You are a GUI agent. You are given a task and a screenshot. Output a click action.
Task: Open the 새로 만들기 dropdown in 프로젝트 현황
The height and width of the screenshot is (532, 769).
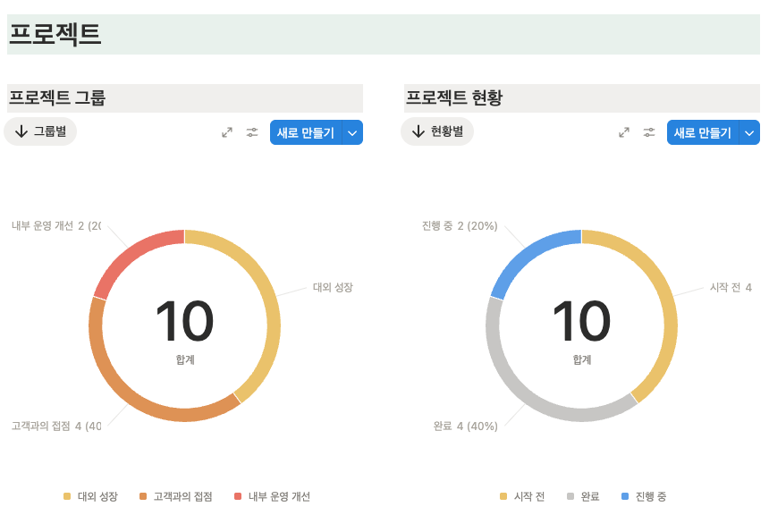[749, 132]
